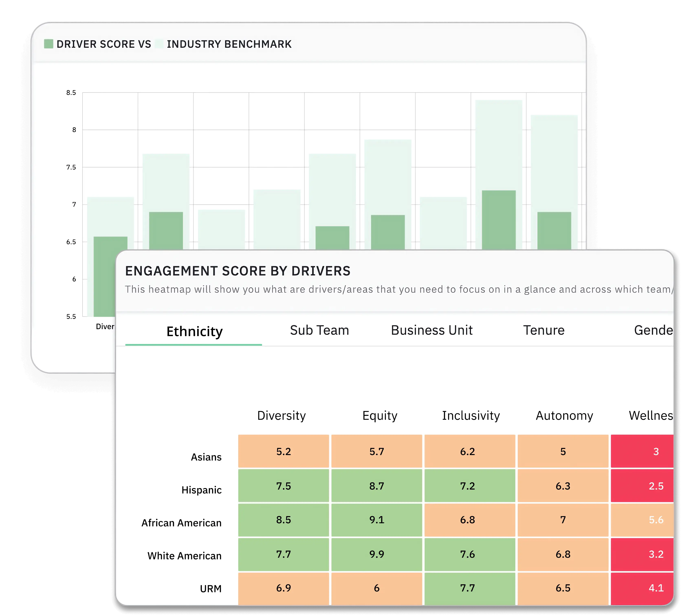Click the tallest Industry Benchmark bar in chart
Viewport: 682px width, 616px height.
click(499, 142)
